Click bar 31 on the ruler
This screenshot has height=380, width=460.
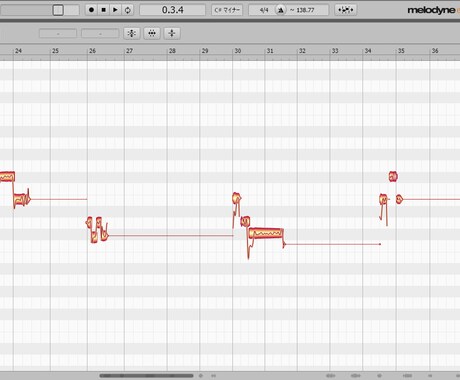(270, 51)
